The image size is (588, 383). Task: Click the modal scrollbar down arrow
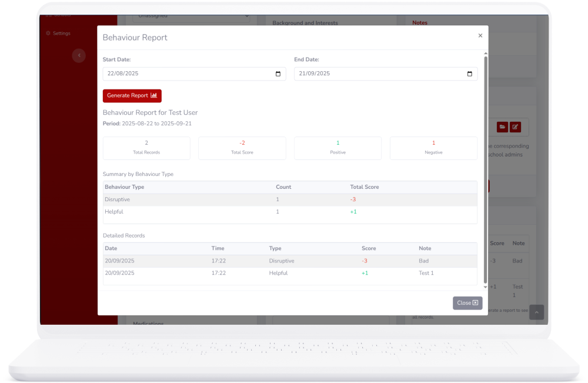[485, 287]
